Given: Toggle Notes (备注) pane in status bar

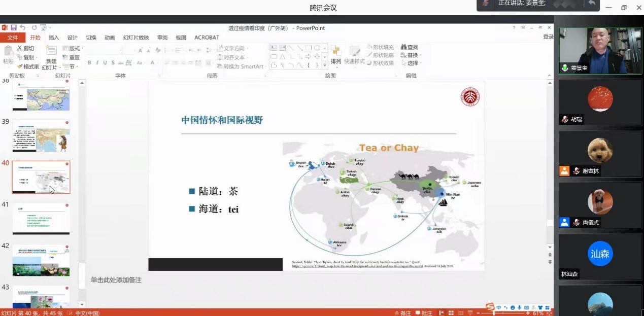Looking at the screenshot, I should [402, 313].
